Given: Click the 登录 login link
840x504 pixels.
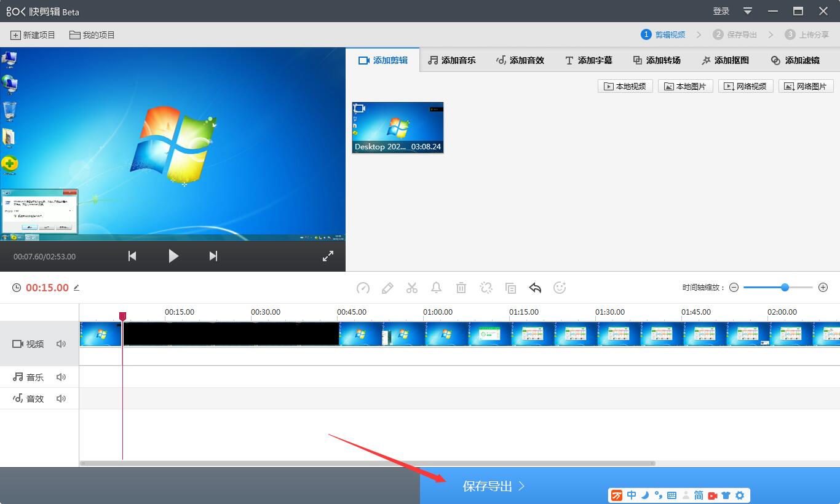Looking at the screenshot, I should coord(721,11).
